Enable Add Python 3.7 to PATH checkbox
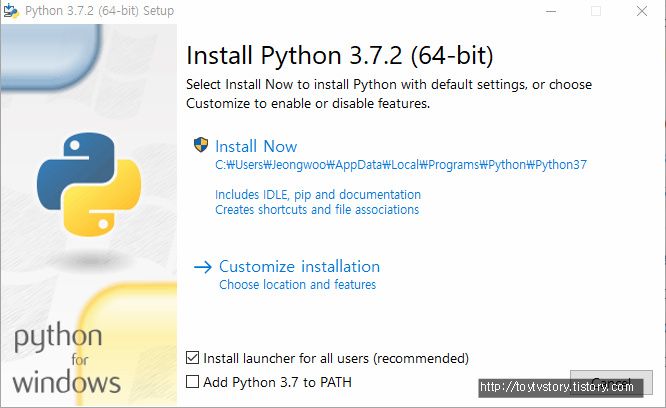Image resolution: width=666 pixels, height=408 pixels. click(x=192, y=382)
